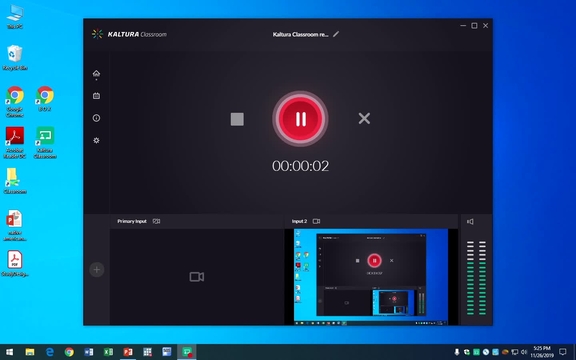Open the info icon in the sidebar
Viewport: 576px width, 360px height.
point(96,118)
